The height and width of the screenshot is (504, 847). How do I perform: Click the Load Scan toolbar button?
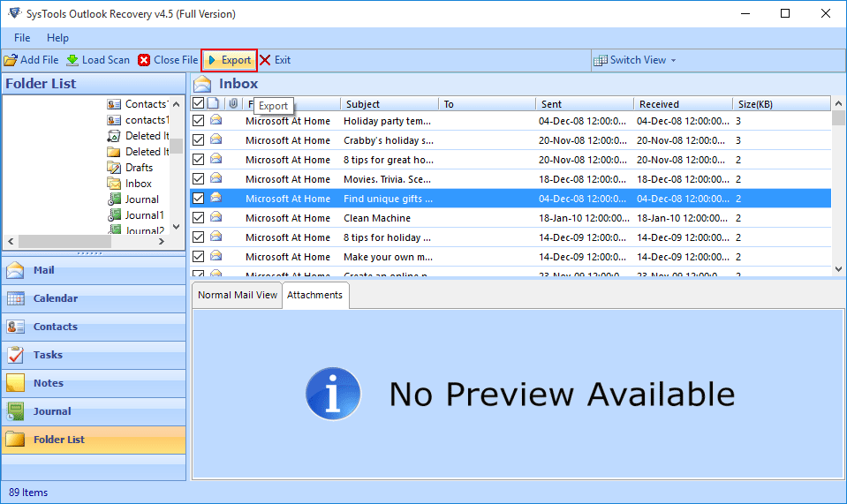coord(98,60)
